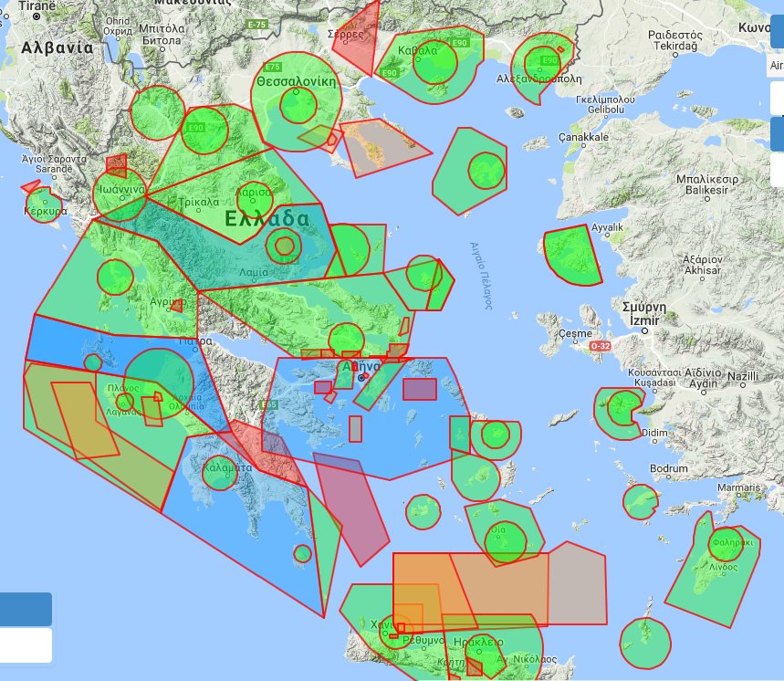This screenshot has width=784, height=681.
Task: Open the Kavala airport circular zone
Action: click(x=435, y=63)
